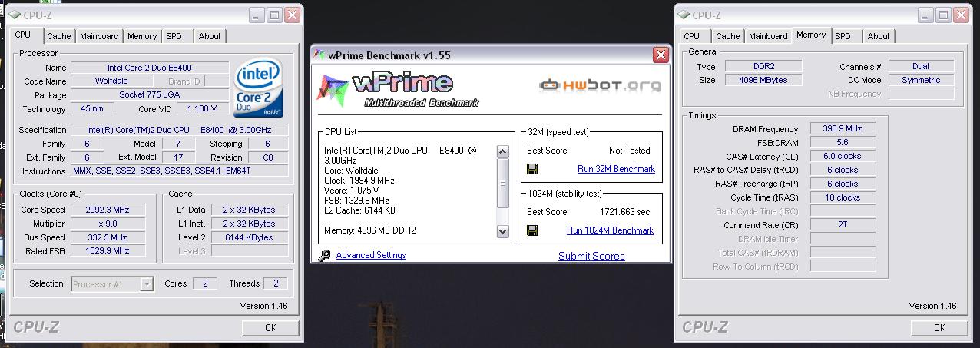Viewport: 980px width, 348px height.
Task: Open Advanced Settings in wPrime
Action: (371, 255)
